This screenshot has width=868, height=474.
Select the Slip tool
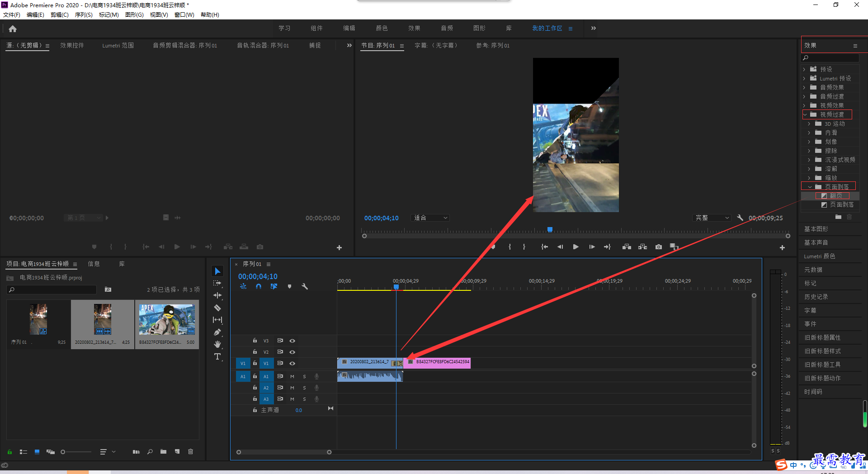pyautogui.click(x=217, y=320)
